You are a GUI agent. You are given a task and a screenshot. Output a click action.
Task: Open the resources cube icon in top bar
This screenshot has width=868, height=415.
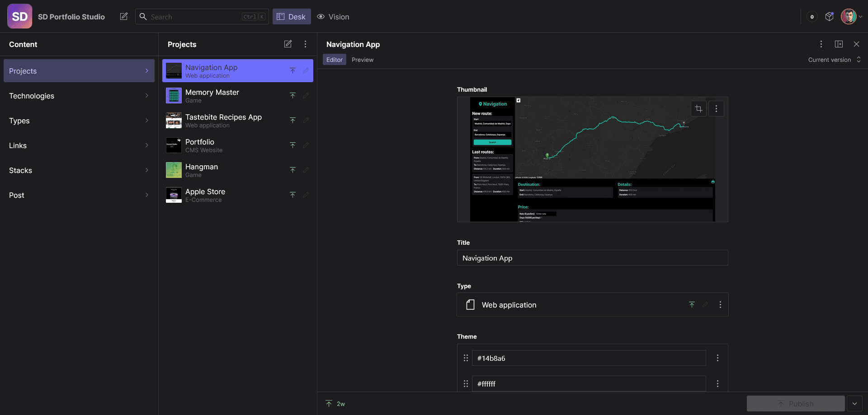(x=830, y=16)
